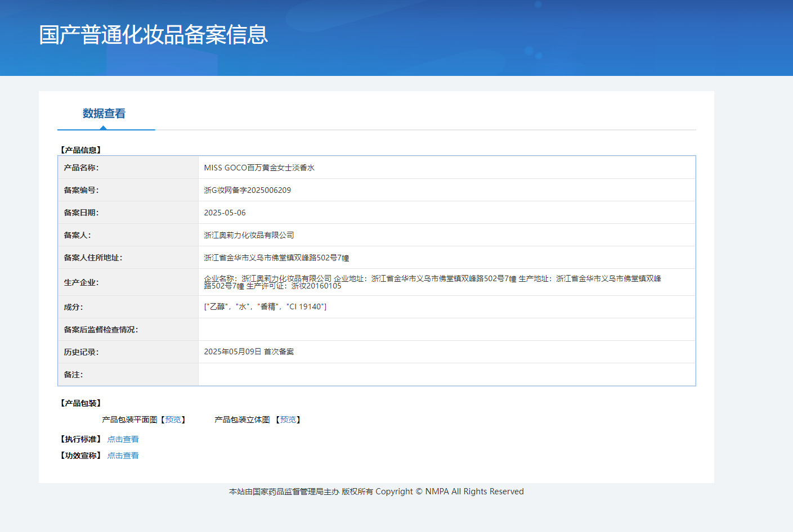Preview the 产品包装立体图 image
This screenshot has width=793, height=532.
tap(288, 420)
